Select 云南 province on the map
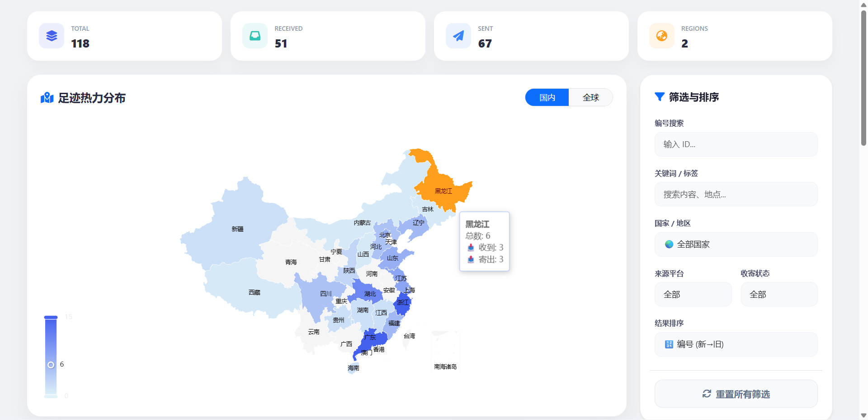This screenshot has height=420, width=868. (x=313, y=332)
